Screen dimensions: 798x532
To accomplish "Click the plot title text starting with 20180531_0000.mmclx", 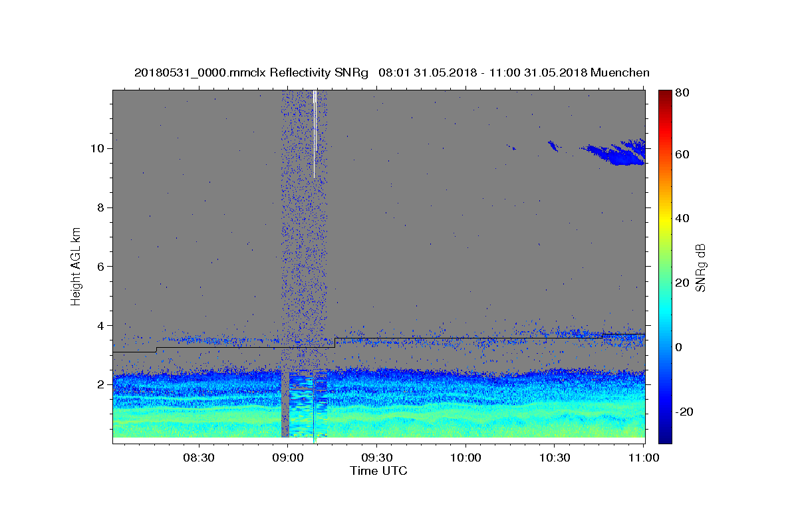I will (x=392, y=72).
